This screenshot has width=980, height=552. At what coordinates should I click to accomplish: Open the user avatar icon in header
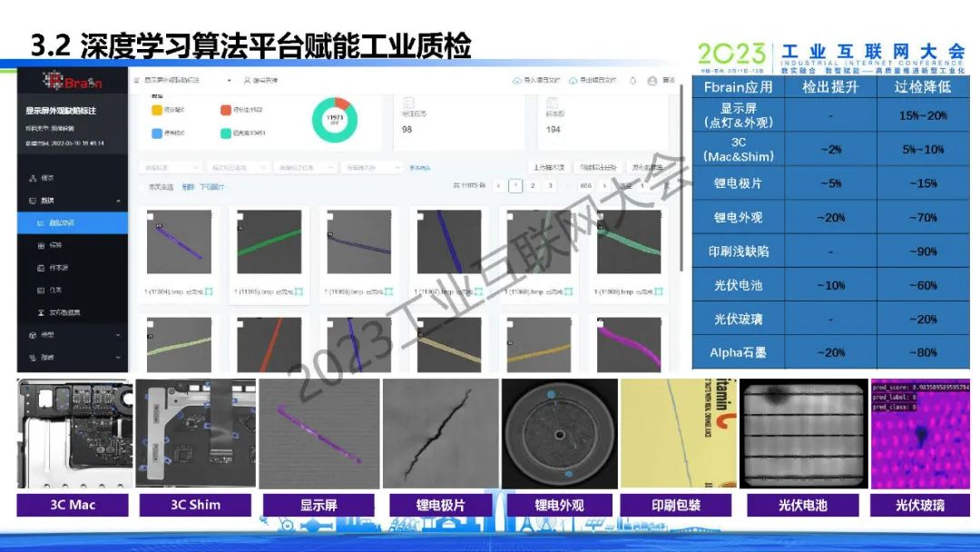(652, 81)
